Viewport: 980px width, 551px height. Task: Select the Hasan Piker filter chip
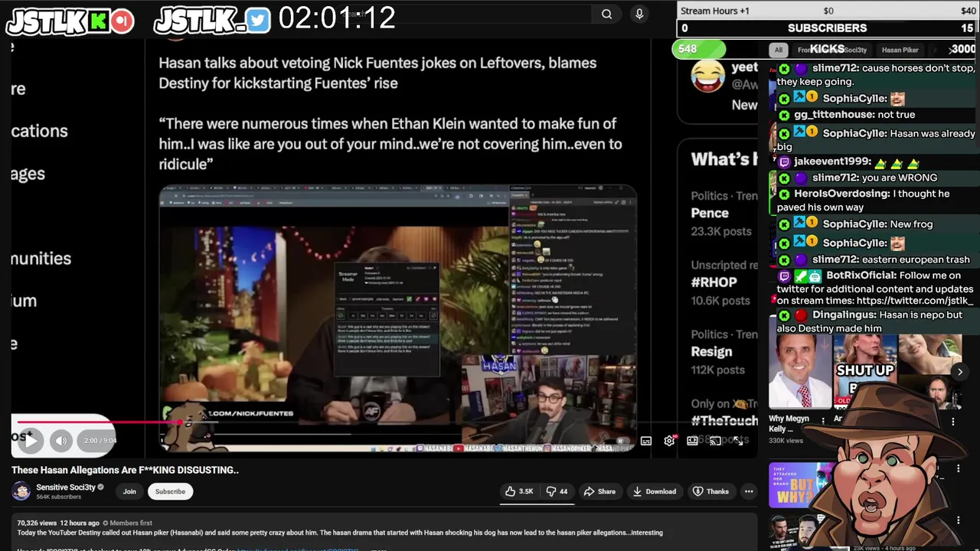point(900,50)
